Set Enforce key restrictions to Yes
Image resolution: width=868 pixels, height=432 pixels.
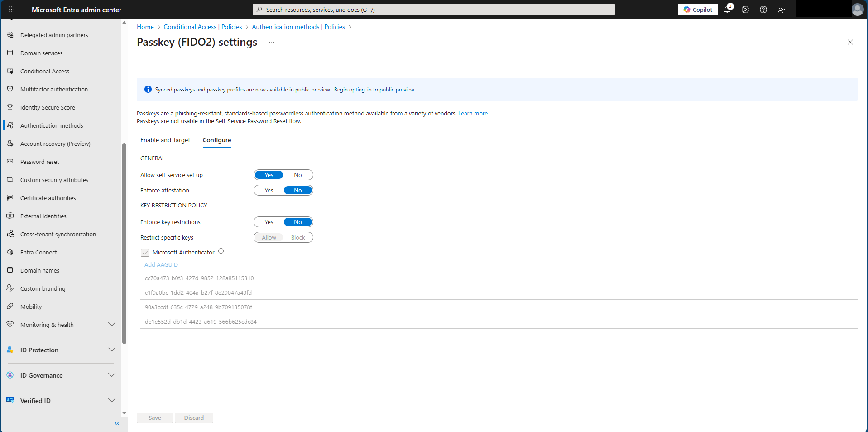coord(269,222)
